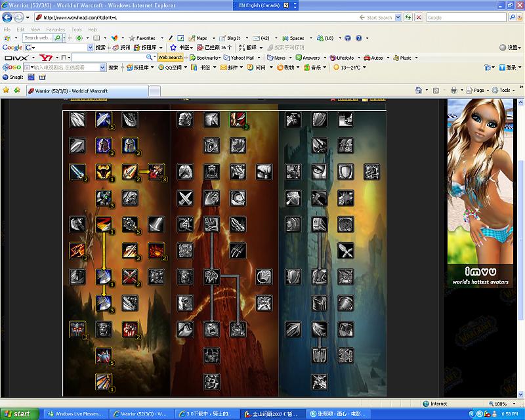Select the bottom talent of the Protection tree
Image resolution: width=525 pixels, height=420 pixels.
(x=320, y=382)
